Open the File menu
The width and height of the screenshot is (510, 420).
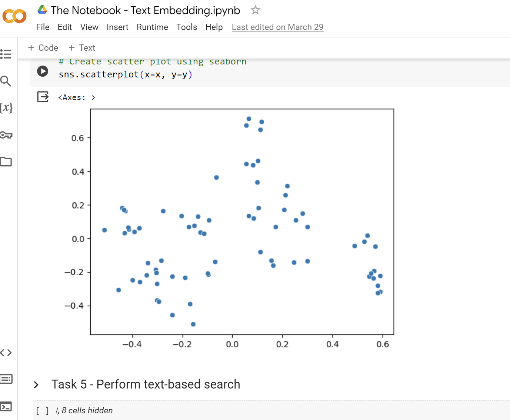pos(43,27)
